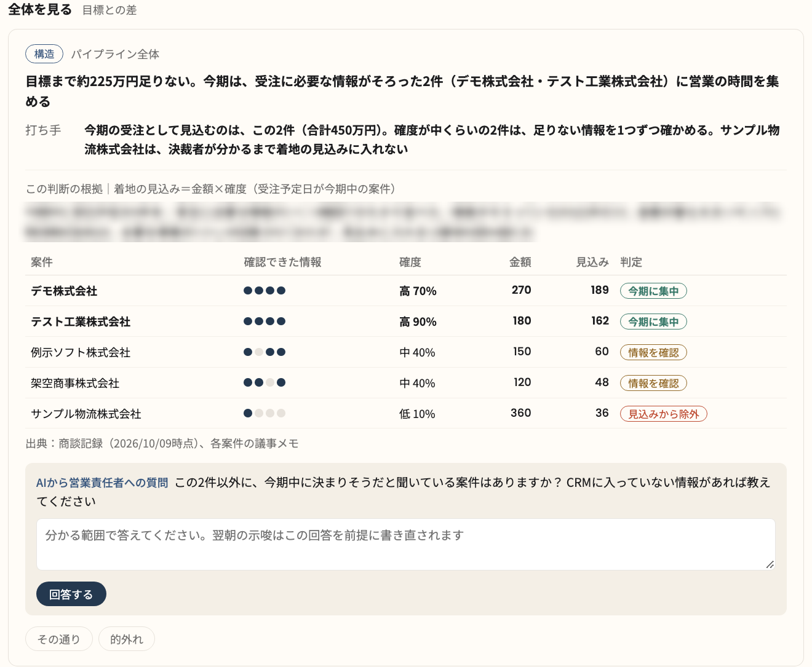812x667 pixels.
Task: Select the テスト工業株式会社 row name
Action: [81, 322]
